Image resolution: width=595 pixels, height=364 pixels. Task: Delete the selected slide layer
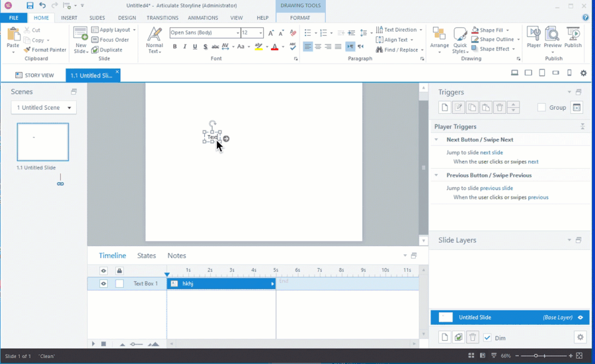(x=472, y=338)
